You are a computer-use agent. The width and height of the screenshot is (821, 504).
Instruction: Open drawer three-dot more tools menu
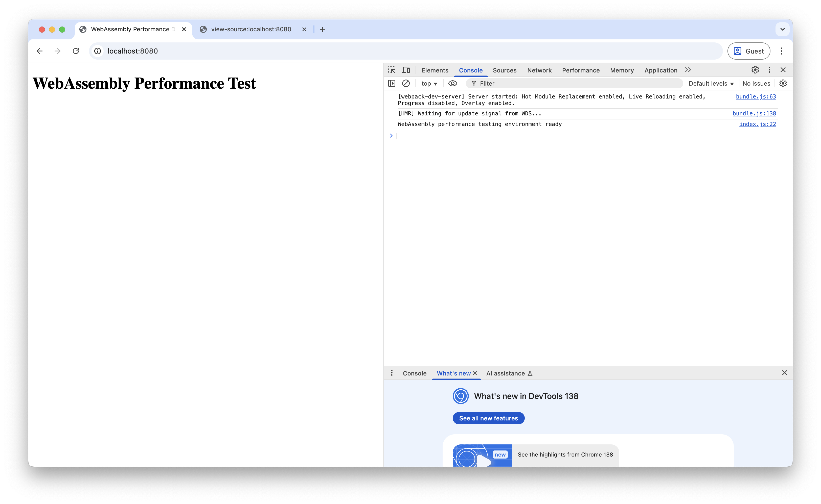coord(392,373)
